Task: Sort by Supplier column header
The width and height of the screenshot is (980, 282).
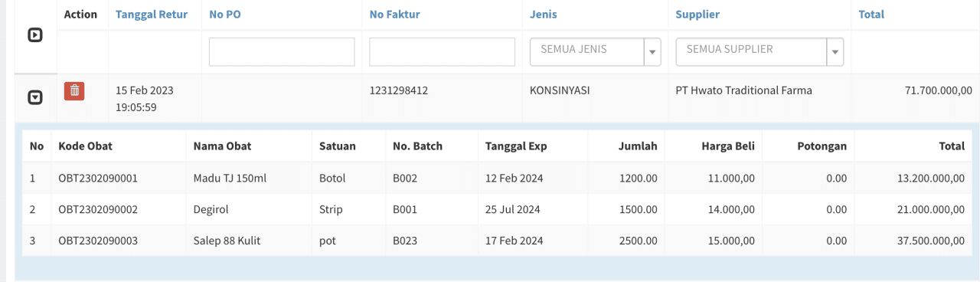Action: tap(697, 15)
